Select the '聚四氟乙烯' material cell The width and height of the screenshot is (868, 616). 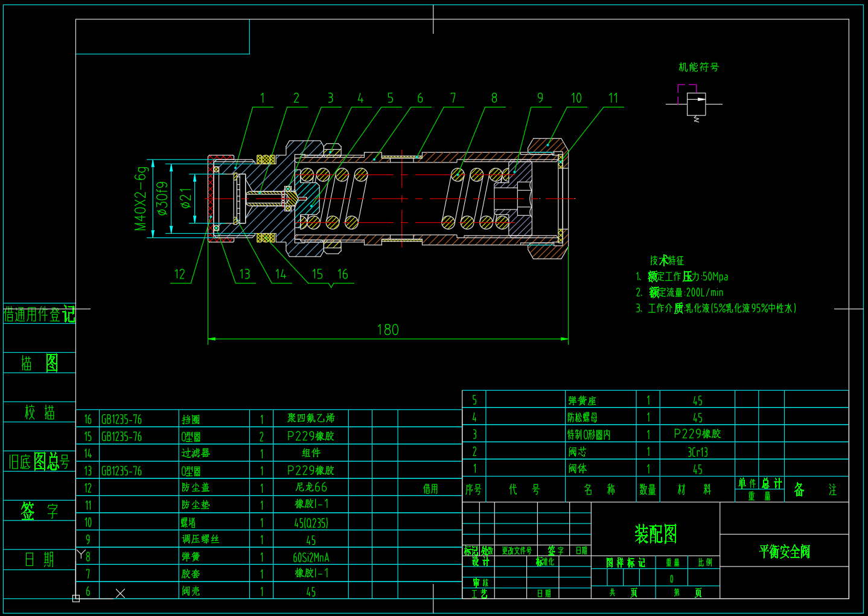[x=311, y=418]
